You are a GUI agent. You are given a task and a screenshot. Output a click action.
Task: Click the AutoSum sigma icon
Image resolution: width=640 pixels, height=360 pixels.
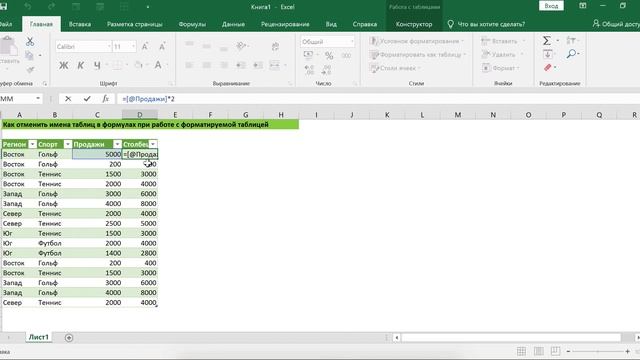(x=547, y=40)
